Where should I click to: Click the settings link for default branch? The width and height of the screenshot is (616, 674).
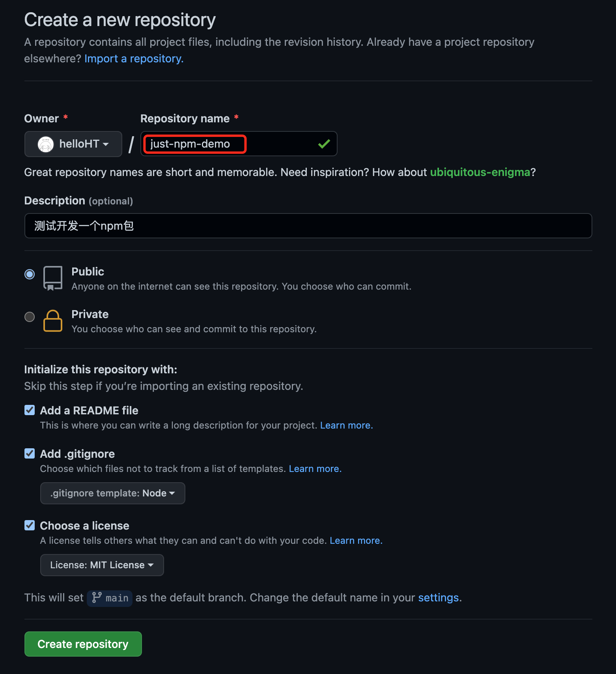(x=439, y=598)
